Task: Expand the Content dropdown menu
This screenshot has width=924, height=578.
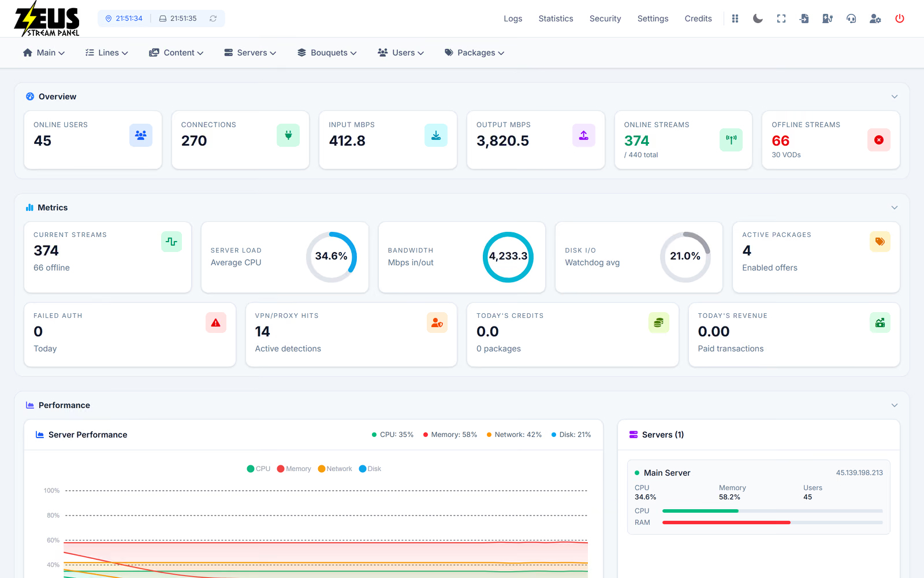Action: point(176,53)
